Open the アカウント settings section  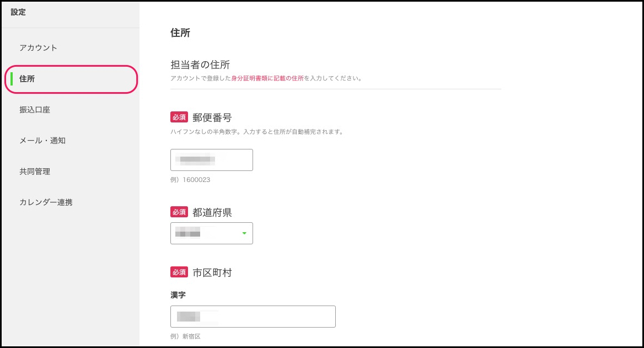click(x=39, y=48)
